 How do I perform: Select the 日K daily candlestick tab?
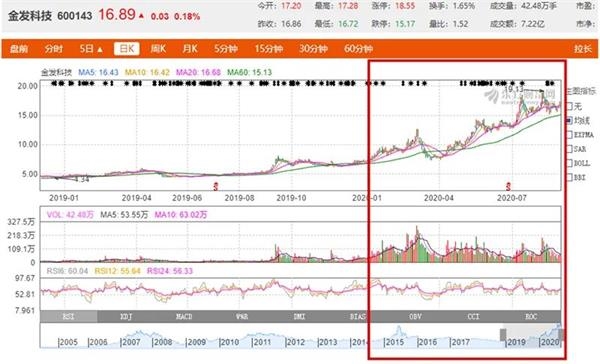point(127,49)
